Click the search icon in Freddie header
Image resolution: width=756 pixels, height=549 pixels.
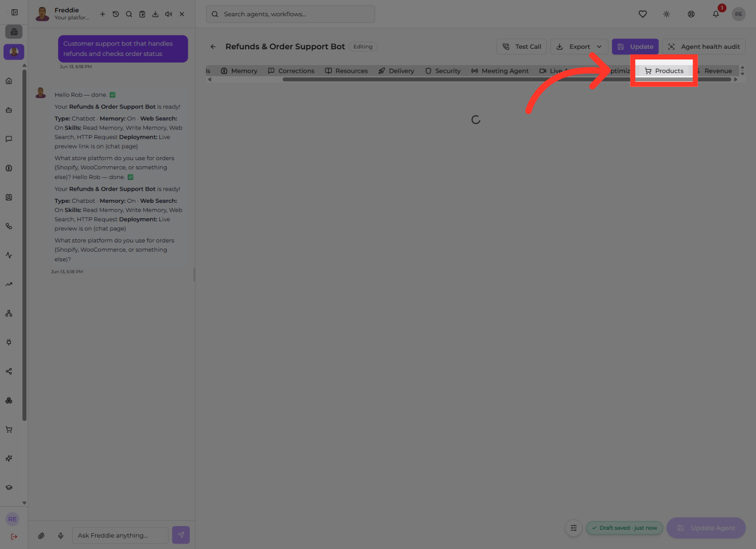[129, 14]
